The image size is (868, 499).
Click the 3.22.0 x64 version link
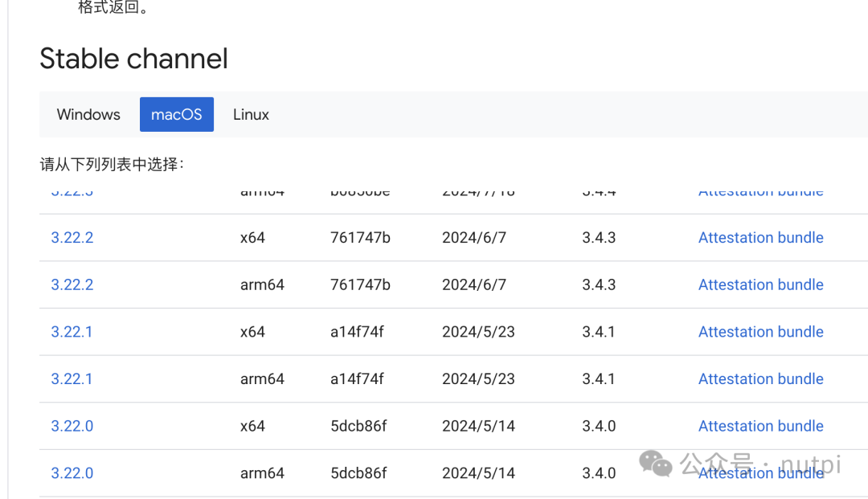coord(72,426)
